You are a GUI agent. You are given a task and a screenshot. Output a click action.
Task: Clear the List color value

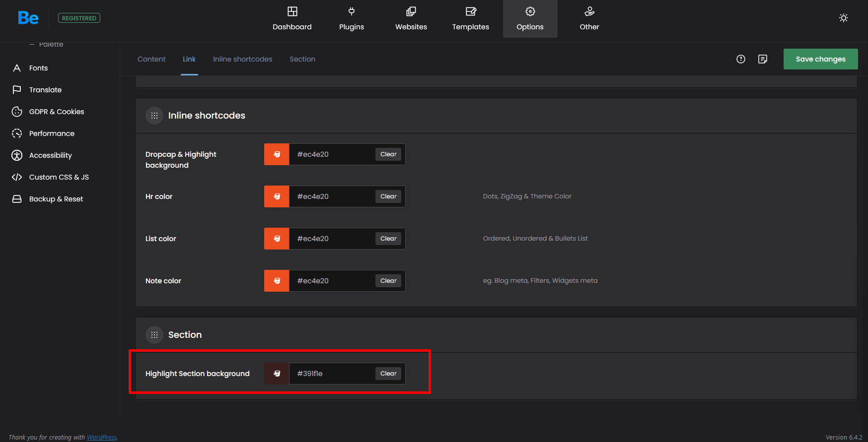[388, 239]
